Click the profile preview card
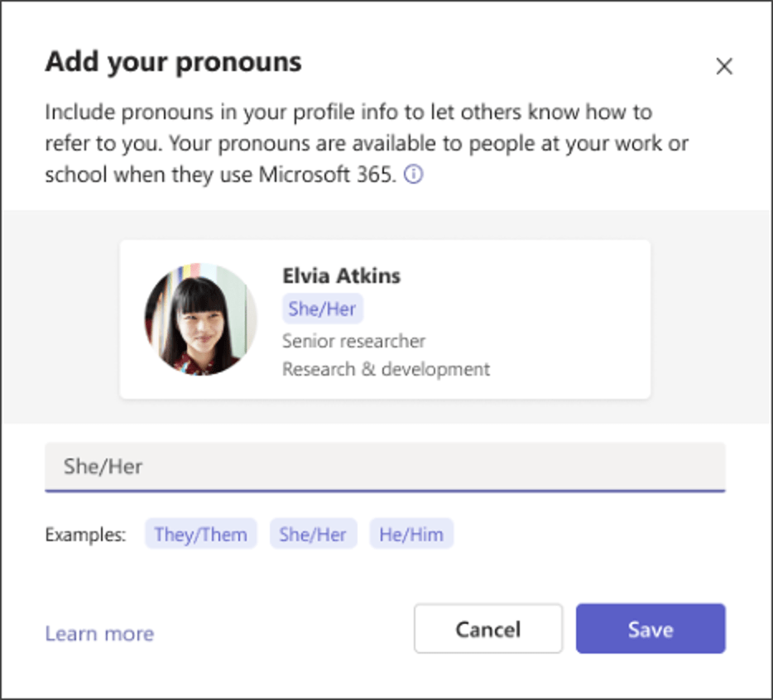 [385, 319]
